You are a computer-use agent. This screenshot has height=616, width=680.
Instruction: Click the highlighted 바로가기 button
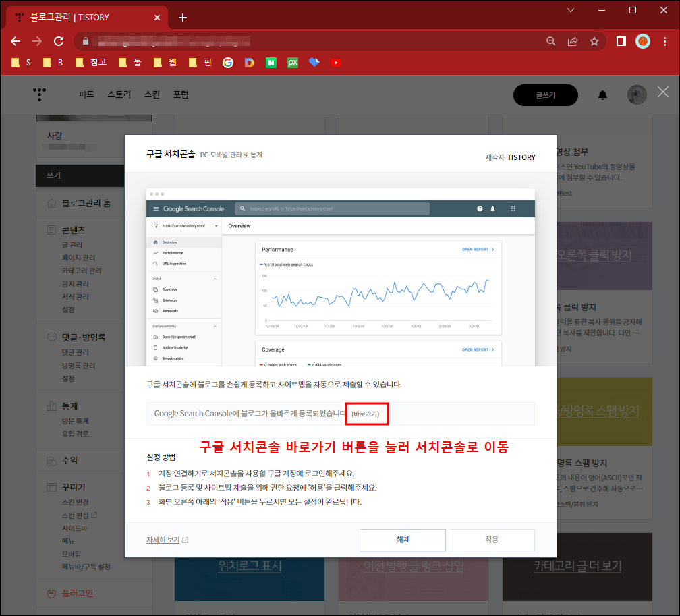tap(366, 414)
